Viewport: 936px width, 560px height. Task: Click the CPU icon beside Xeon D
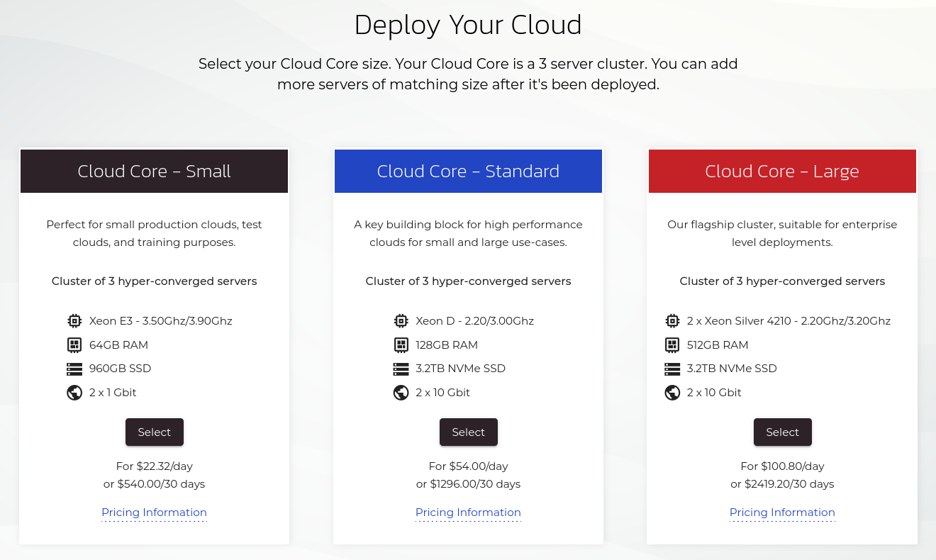401,321
